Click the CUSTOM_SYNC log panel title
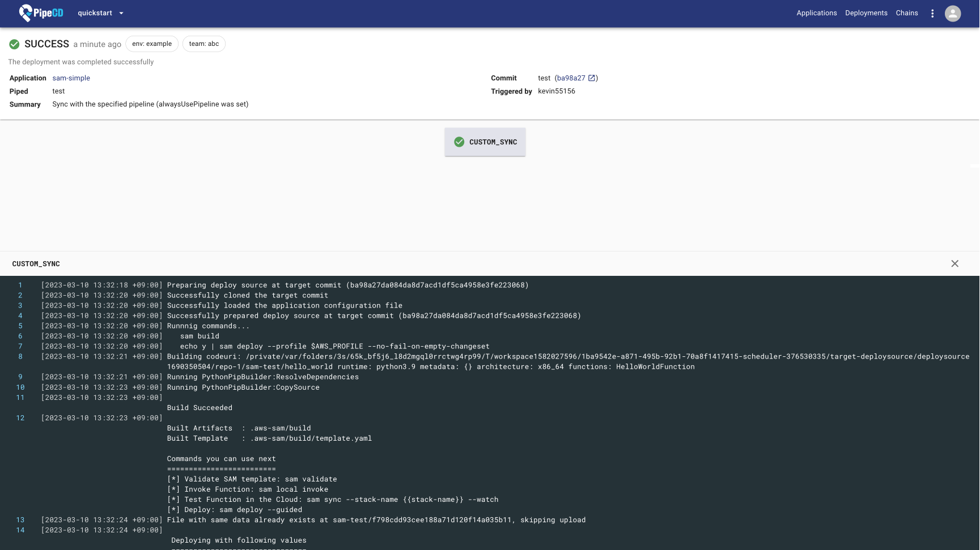The height and width of the screenshot is (550, 980). 36,264
